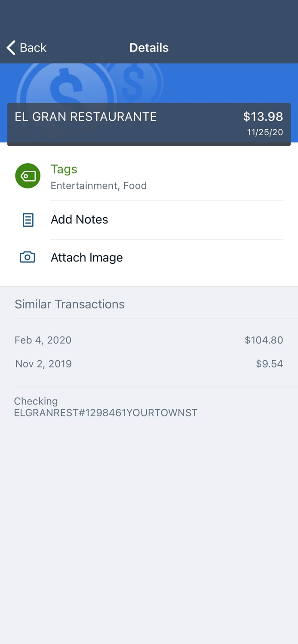Tap the camera lens icon near Attach Image
The image size is (298, 644).
pyautogui.click(x=27, y=257)
